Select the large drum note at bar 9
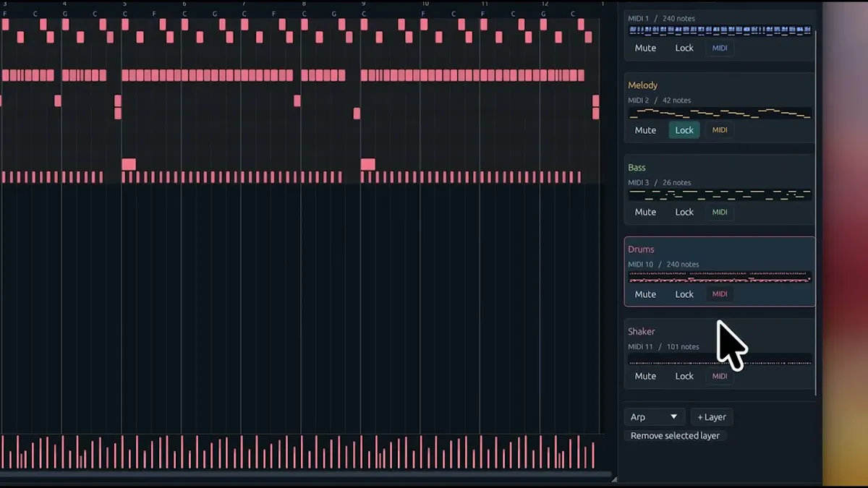868x488 pixels. click(367, 165)
